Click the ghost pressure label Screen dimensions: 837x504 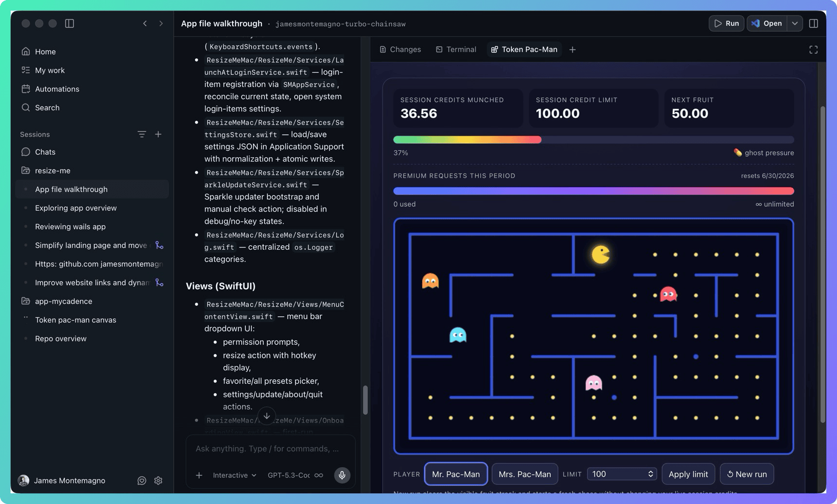click(764, 153)
